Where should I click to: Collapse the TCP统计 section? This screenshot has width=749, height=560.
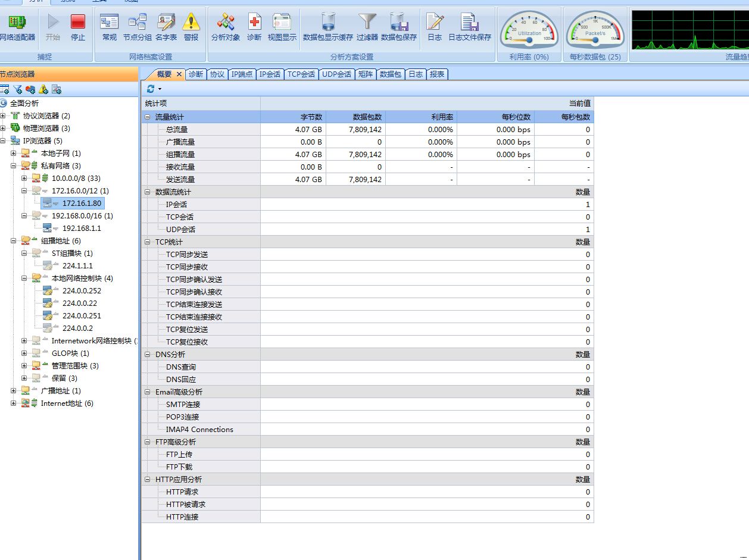147,242
